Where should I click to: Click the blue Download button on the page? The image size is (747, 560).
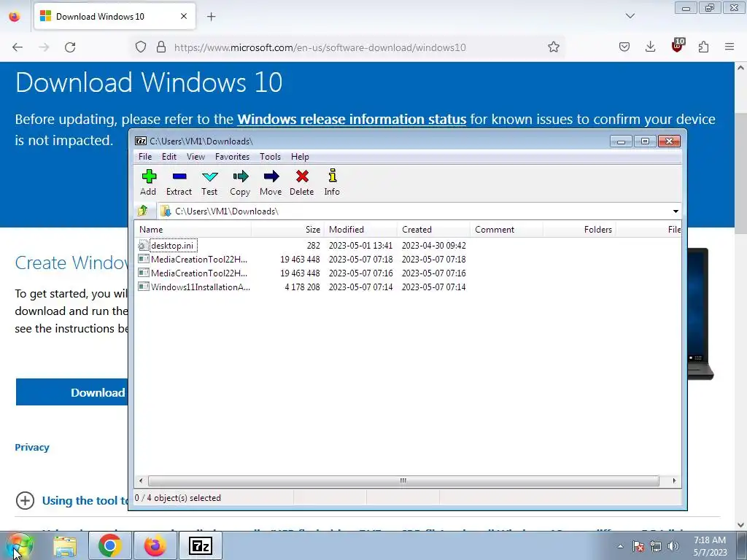[x=72, y=392]
